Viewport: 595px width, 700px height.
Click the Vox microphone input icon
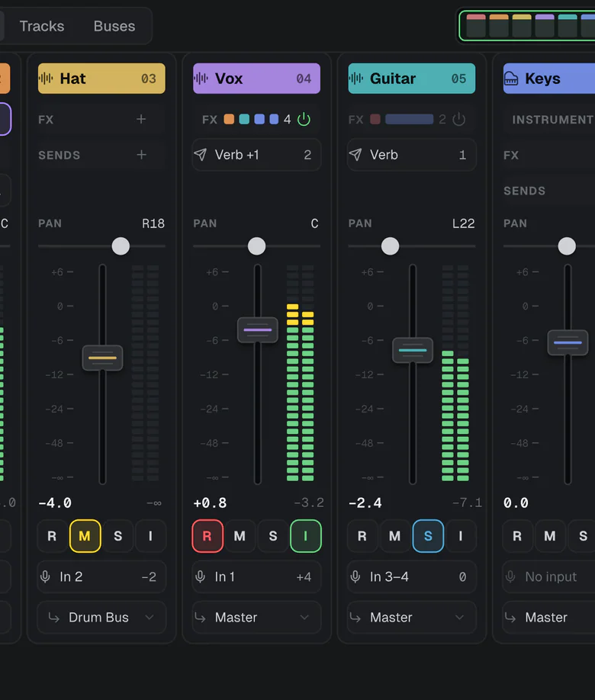pyautogui.click(x=200, y=576)
